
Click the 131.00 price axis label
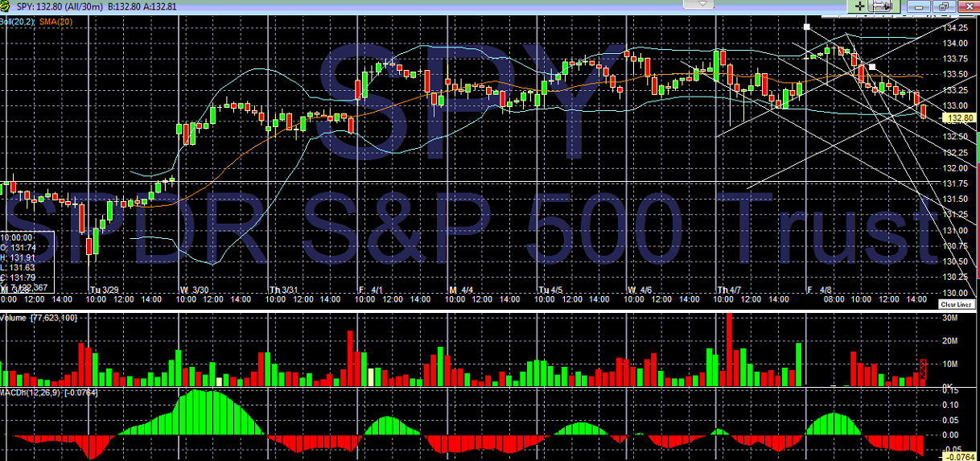956,230
